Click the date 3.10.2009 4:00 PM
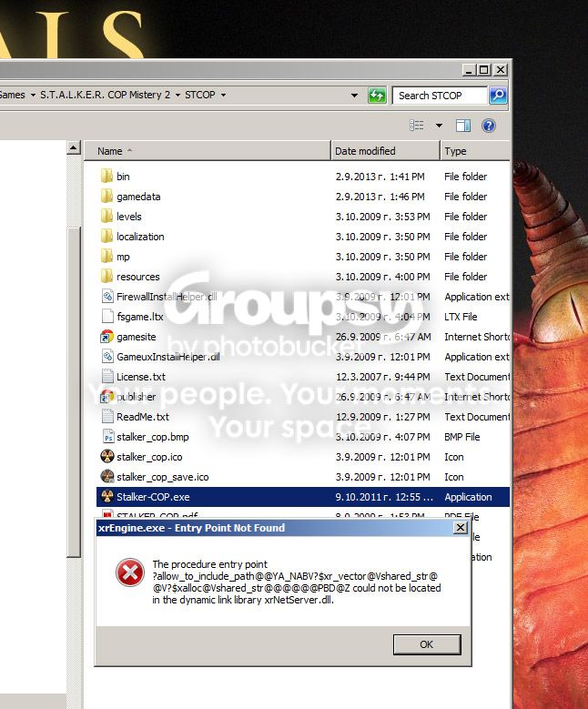The width and height of the screenshot is (588, 709). click(x=382, y=277)
